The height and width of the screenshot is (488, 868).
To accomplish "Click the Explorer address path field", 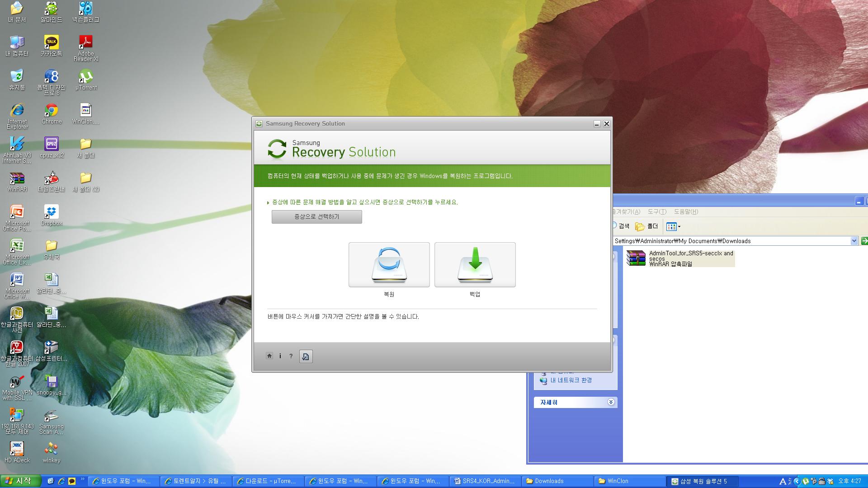I will pos(731,241).
